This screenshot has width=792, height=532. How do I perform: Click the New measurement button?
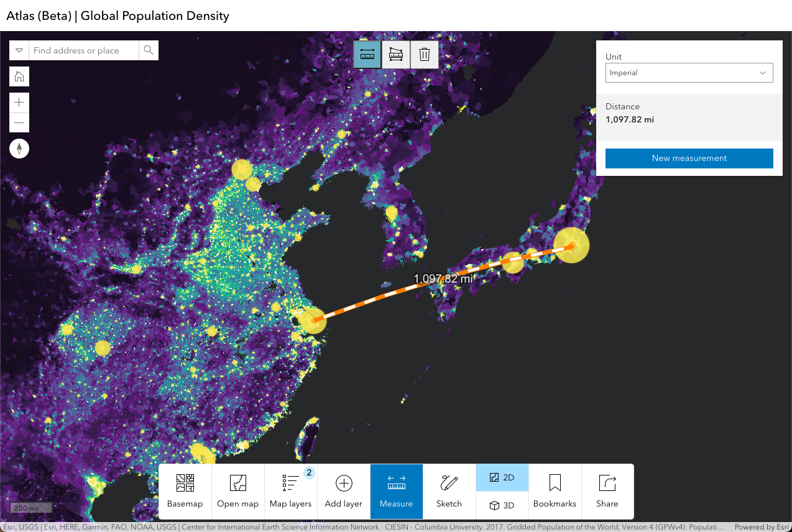[x=689, y=158]
